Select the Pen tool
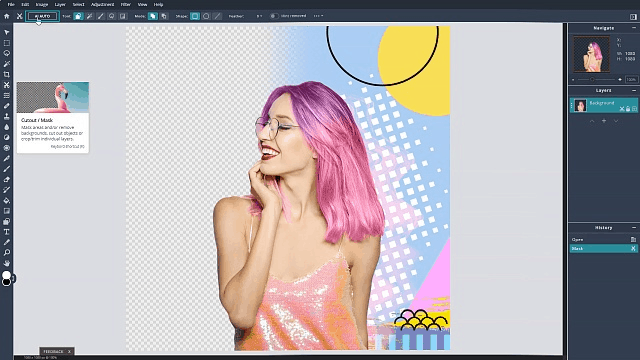This screenshot has height=360, width=640. tap(7, 158)
